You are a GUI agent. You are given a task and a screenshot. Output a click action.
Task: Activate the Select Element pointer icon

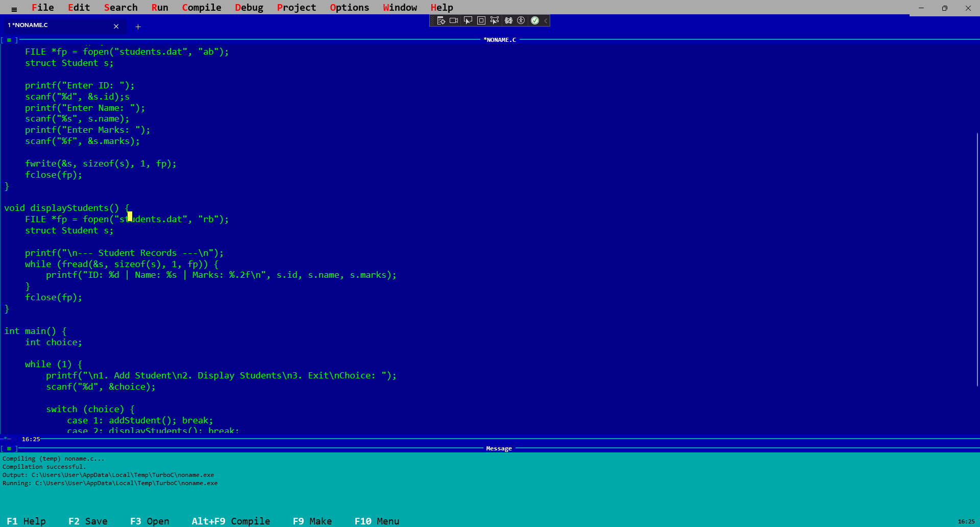click(x=468, y=20)
